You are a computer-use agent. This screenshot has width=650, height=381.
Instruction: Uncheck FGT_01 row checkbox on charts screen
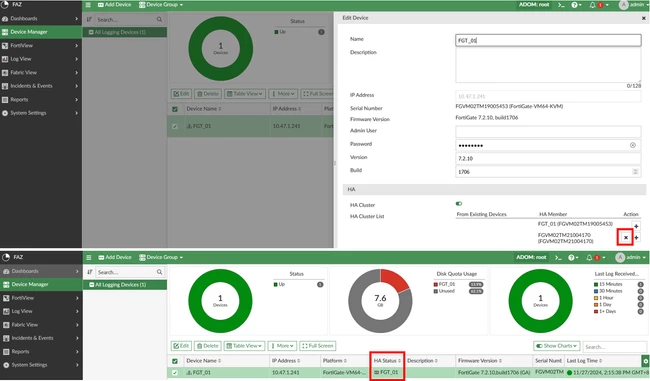[175, 373]
